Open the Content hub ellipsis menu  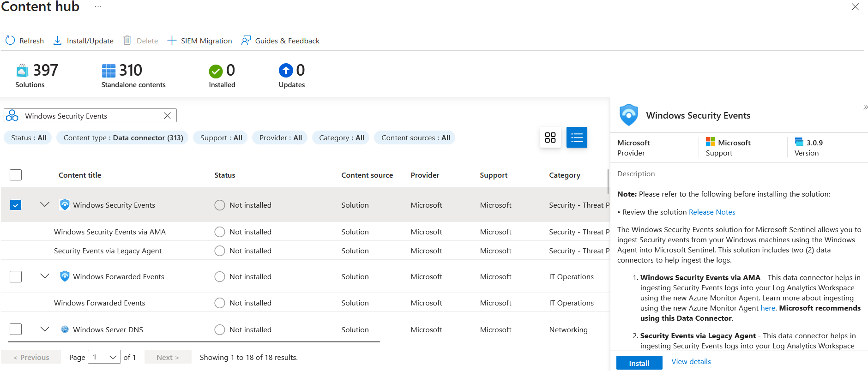click(98, 7)
